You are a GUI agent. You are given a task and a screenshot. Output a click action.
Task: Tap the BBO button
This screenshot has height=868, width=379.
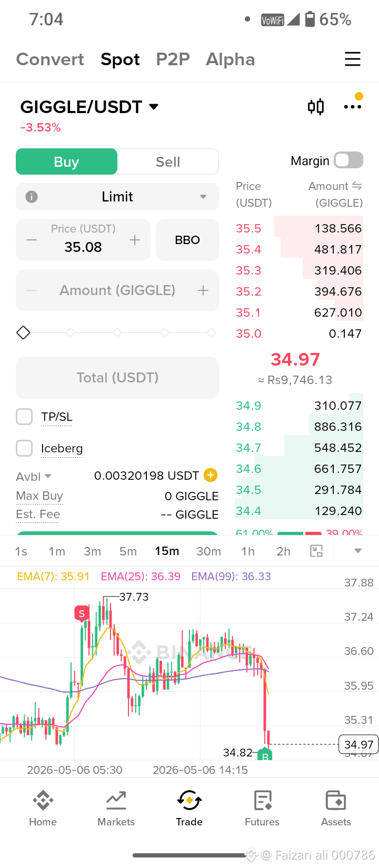[187, 240]
